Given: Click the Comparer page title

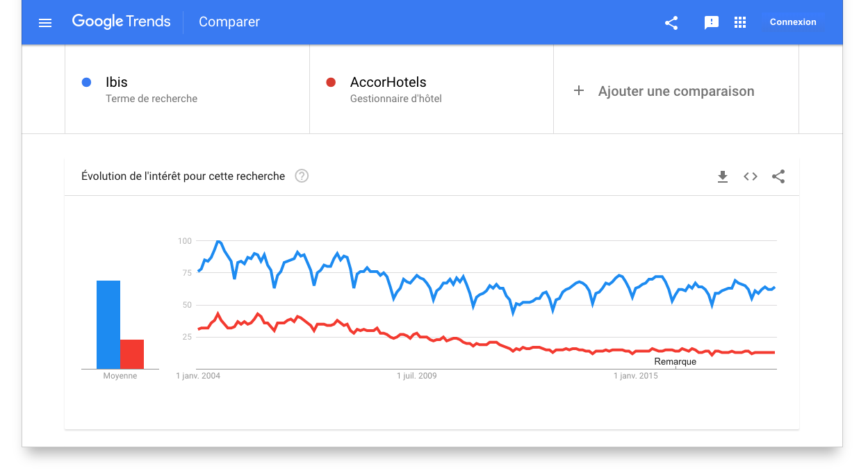Looking at the screenshot, I should 229,22.
